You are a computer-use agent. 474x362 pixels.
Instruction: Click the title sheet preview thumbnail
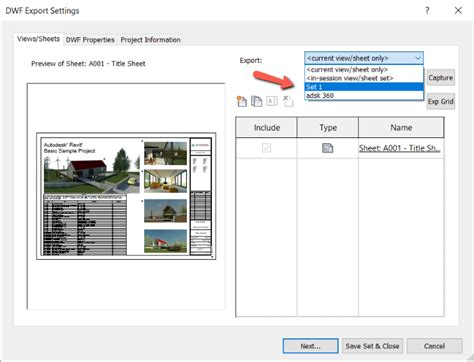(x=126, y=196)
